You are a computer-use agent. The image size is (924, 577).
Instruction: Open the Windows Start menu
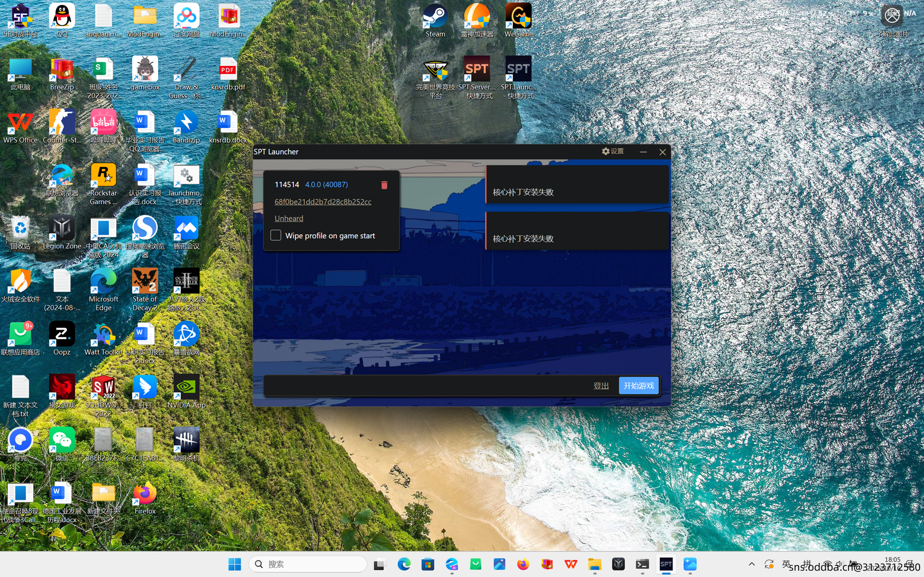[x=235, y=564]
